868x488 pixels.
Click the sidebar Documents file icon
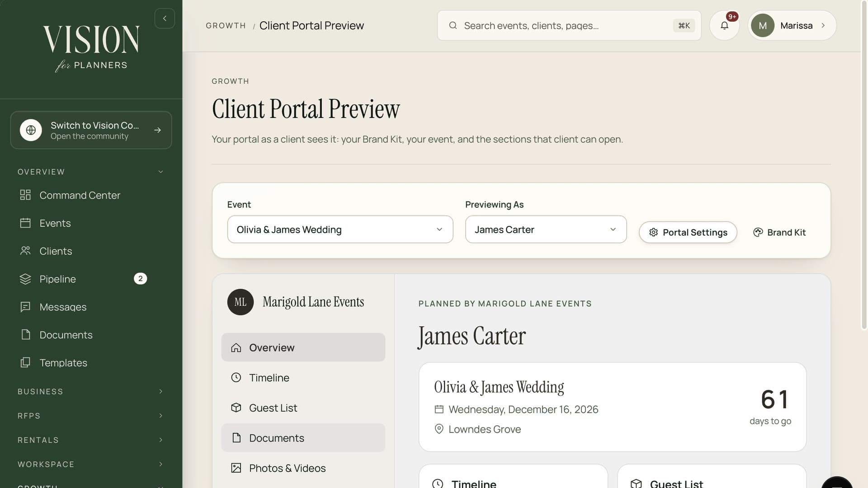[26, 335]
